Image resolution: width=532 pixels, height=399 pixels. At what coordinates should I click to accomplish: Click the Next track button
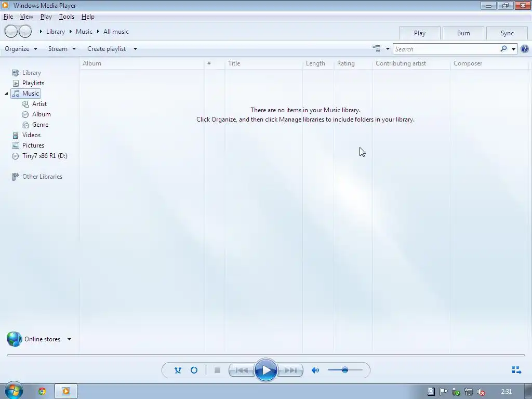290,370
